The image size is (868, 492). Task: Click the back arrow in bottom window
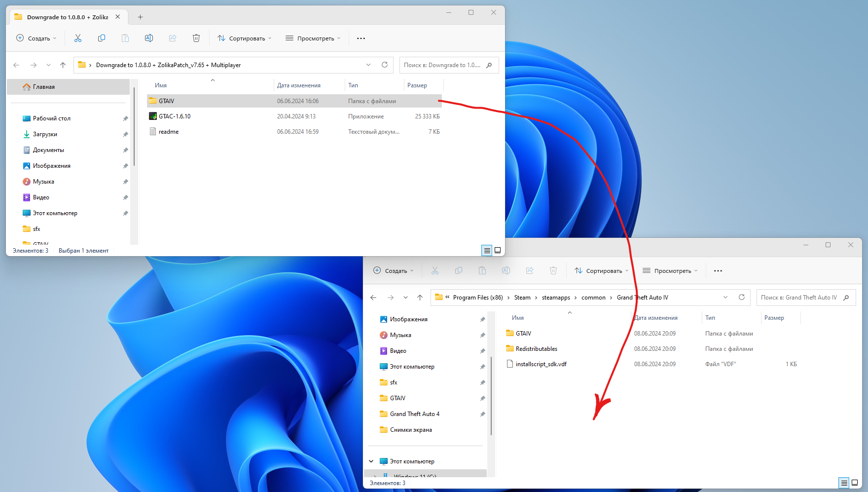[373, 297]
